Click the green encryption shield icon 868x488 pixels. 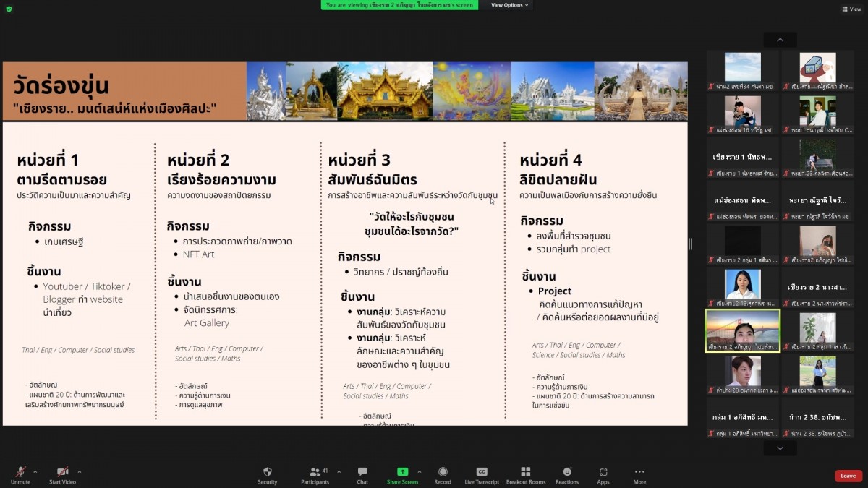[9, 9]
